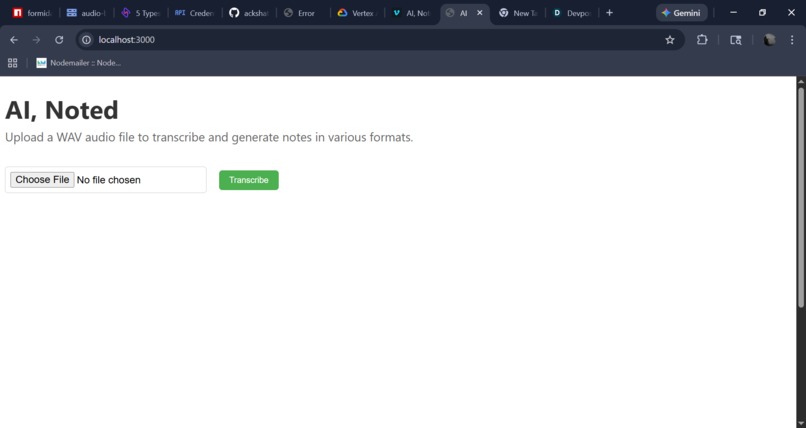Image resolution: width=806 pixels, height=428 pixels.
Task: Switch to the Vertex AI tab
Action: click(x=357, y=13)
